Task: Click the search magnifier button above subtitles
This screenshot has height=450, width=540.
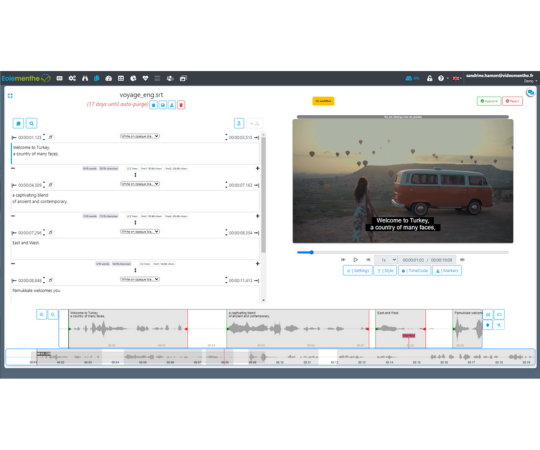Action: [x=31, y=123]
